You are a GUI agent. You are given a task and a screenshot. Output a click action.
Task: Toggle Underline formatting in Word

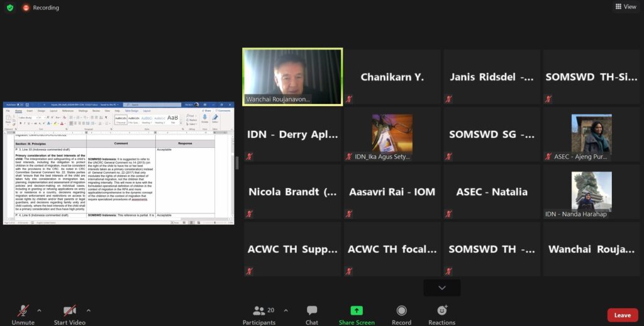28,123
